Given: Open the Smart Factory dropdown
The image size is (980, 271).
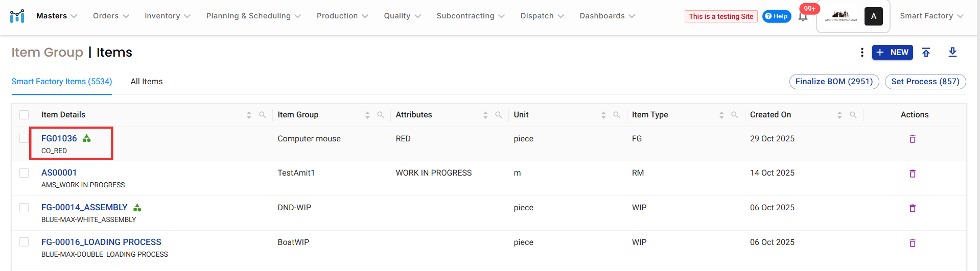Looking at the screenshot, I should click(931, 16).
